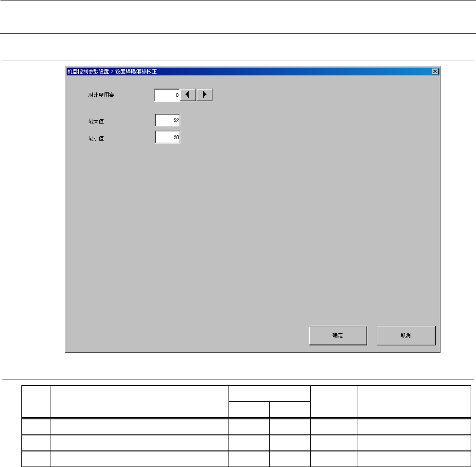Edit the 最大值 field showing 52

168,120
